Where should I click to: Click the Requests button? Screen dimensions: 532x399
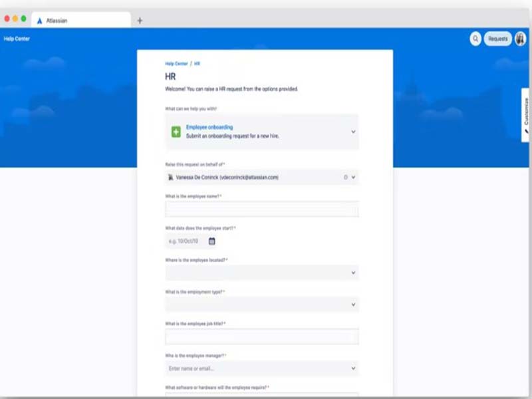499,38
